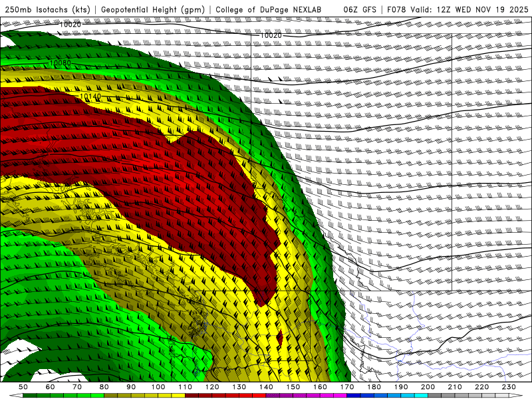
Task: Click the '120' legend value
Action: click(212, 387)
